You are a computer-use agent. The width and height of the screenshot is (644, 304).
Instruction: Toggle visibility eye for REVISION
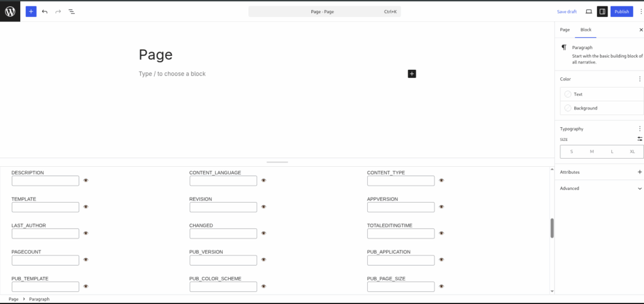tap(264, 206)
